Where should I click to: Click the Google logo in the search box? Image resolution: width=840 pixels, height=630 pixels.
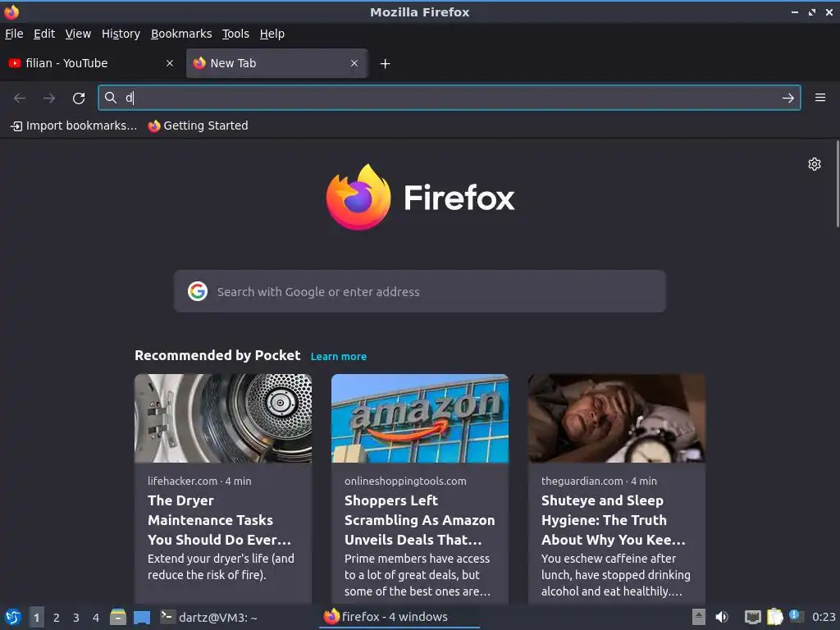198,291
